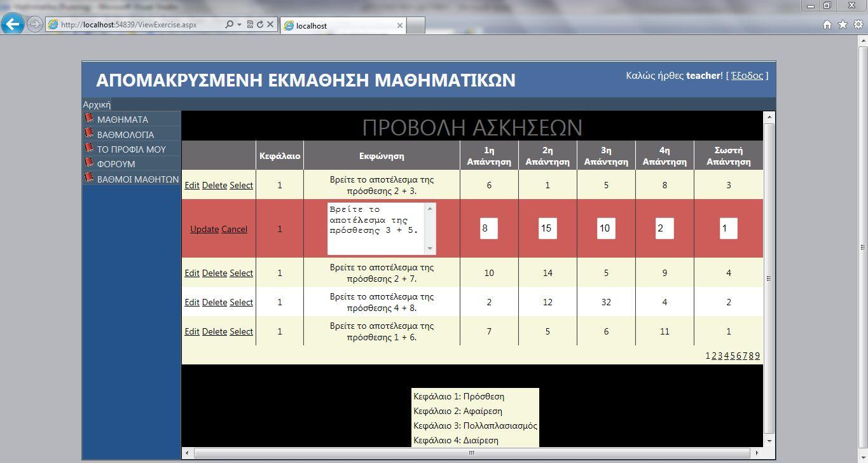Click the textarea scroll up arrow
The width and height of the screenshot is (868, 463).
(x=431, y=209)
